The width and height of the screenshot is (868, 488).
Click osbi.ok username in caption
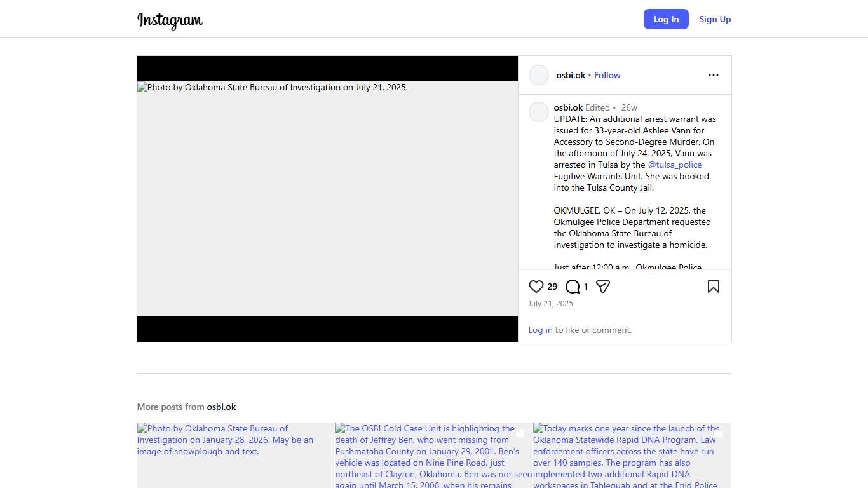click(568, 107)
